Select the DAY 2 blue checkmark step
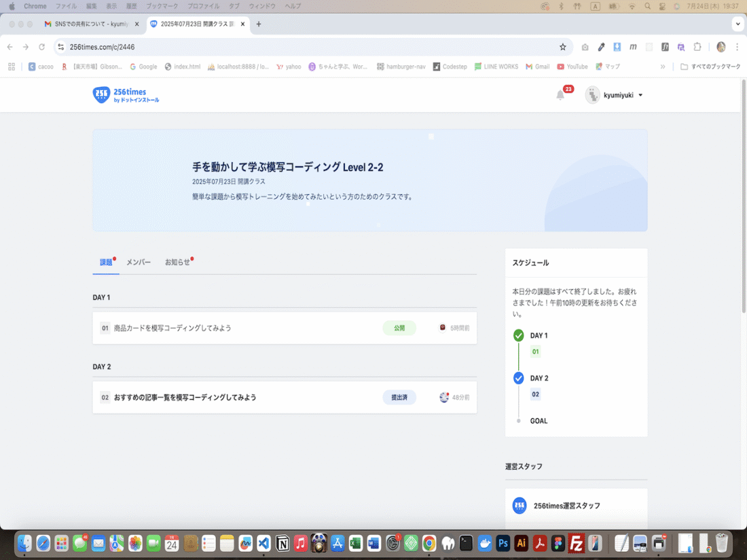The height and width of the screenshot is (560, 747). click(519, 378)
